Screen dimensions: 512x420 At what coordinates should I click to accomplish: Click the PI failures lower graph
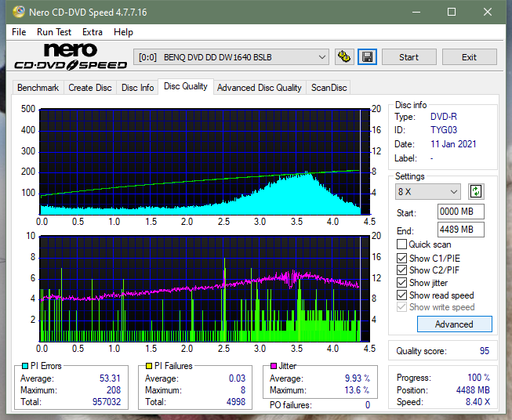coord(205,289)
